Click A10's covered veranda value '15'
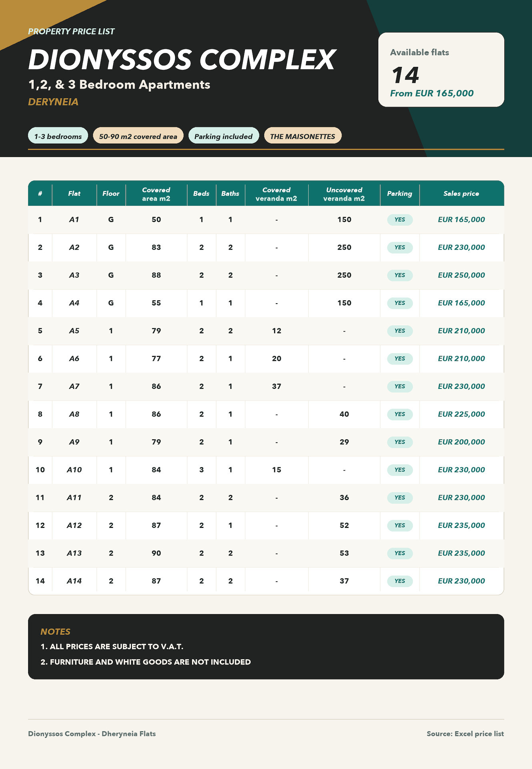532x769 pixels. coord(277,470)
